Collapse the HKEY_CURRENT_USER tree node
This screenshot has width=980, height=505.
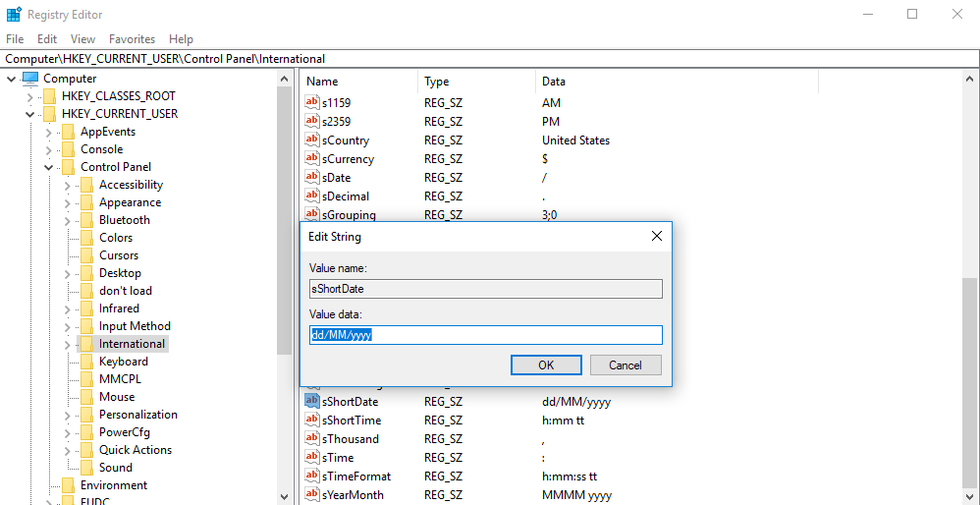tap(30, 114)
